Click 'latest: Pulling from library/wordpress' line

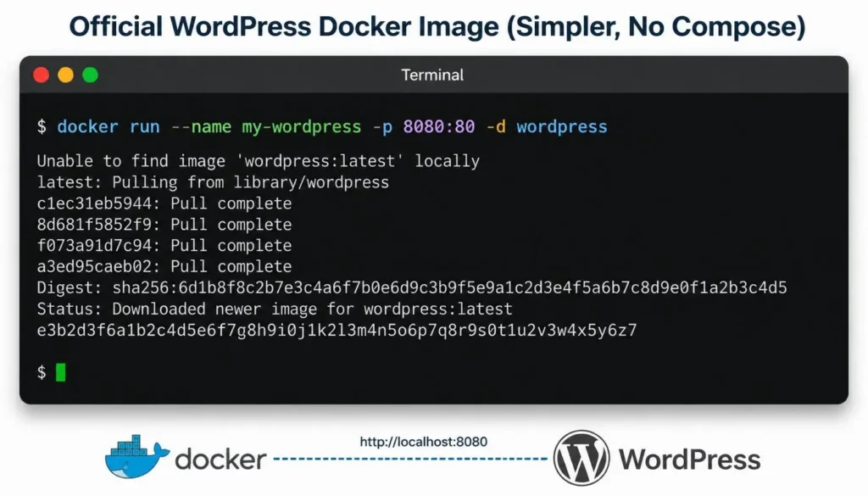213,182
